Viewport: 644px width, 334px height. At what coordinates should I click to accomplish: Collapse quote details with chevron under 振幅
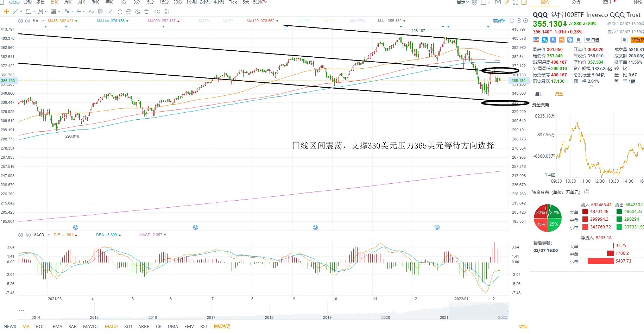click(x=591, y=86)
